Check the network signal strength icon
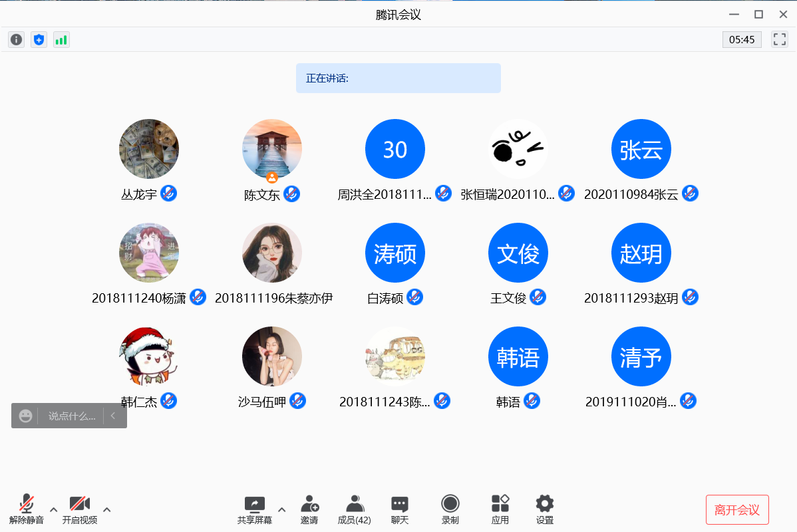 click(61, 40)
